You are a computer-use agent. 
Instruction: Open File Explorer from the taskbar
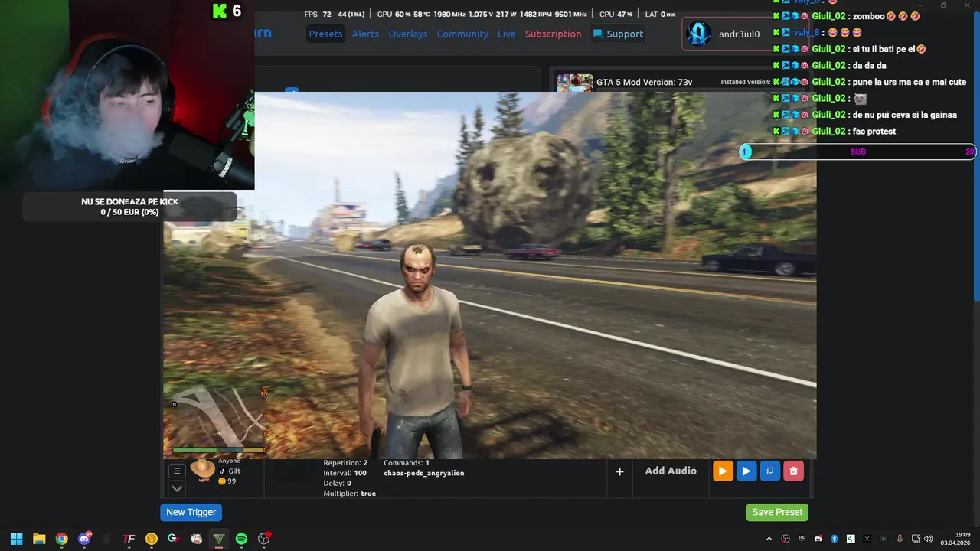[39, 539]
